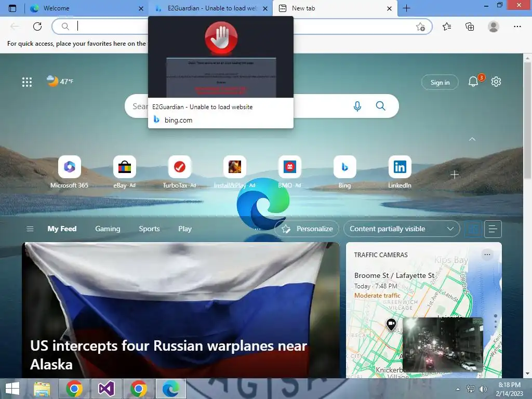Start voice search with microphone icon

(x=357, y=106)
